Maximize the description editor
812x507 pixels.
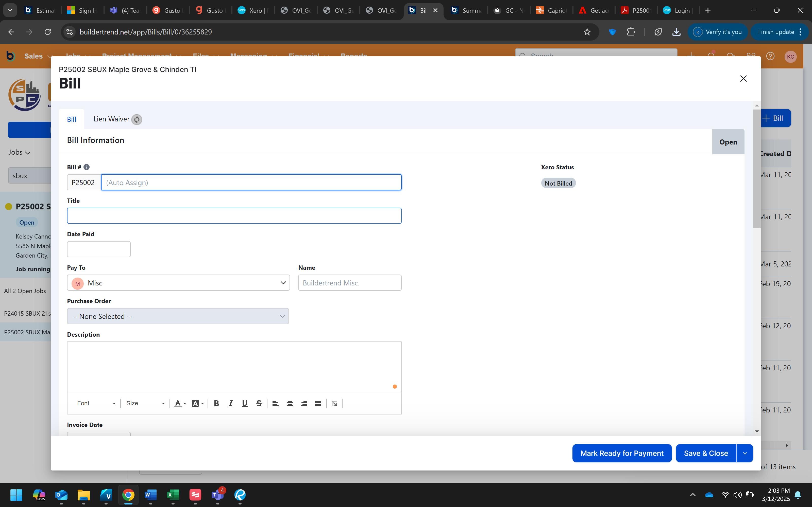coord(334,403)
